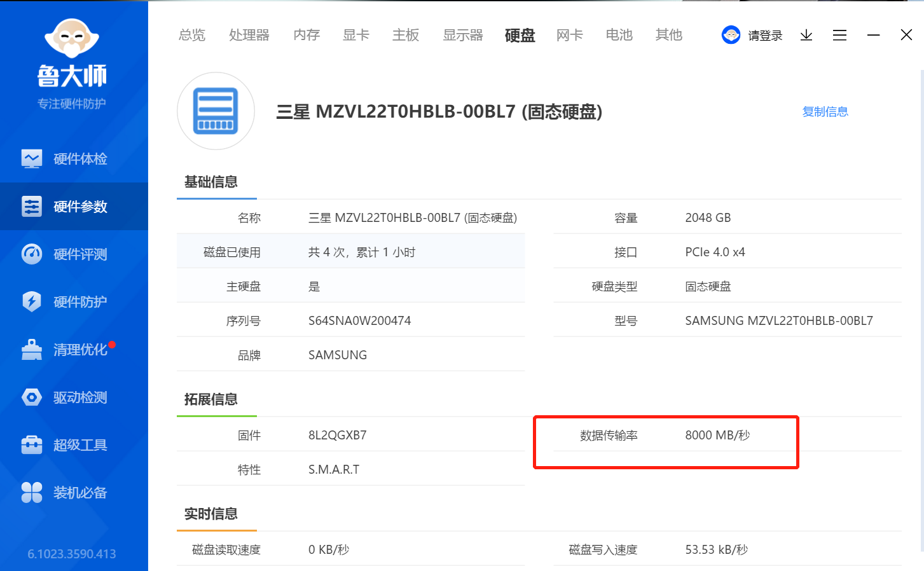Select the 实时信息 section header

pyautogui.click(x=211, y=514)
